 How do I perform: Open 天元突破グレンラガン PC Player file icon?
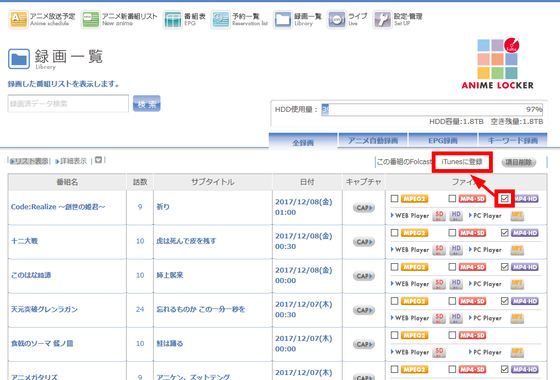tap(517, 318)
